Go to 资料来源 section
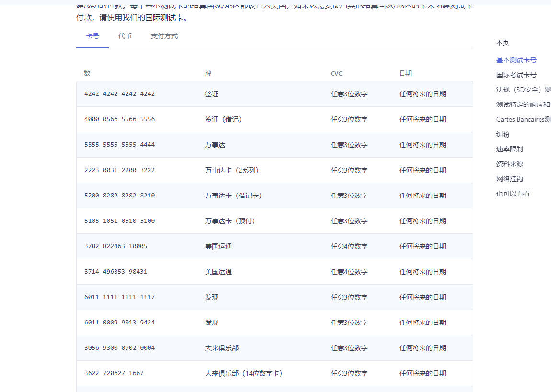Screen dimensions: 551x392 tap(509, 164)
